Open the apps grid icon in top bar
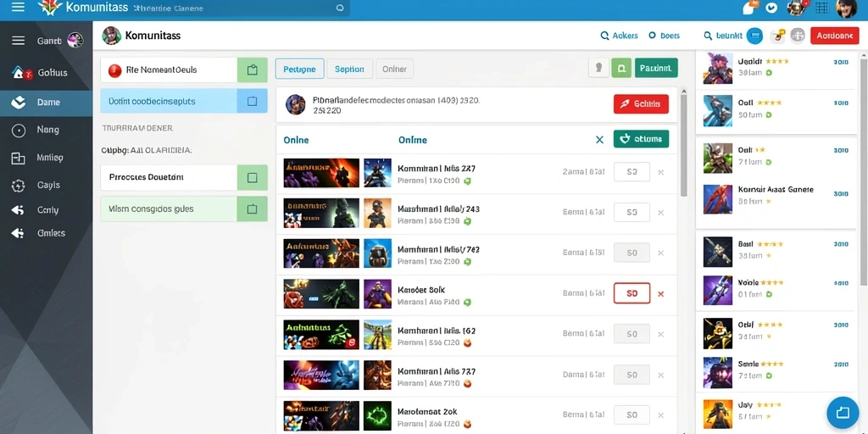 pyautogui.click(x=821, y=8)
